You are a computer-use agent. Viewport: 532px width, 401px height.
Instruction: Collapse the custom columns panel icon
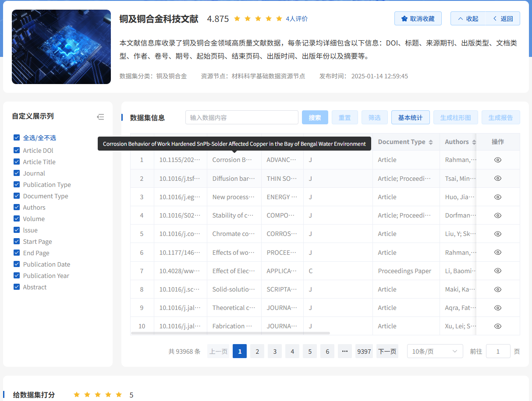pyautogui.click(x=100, y=117)
